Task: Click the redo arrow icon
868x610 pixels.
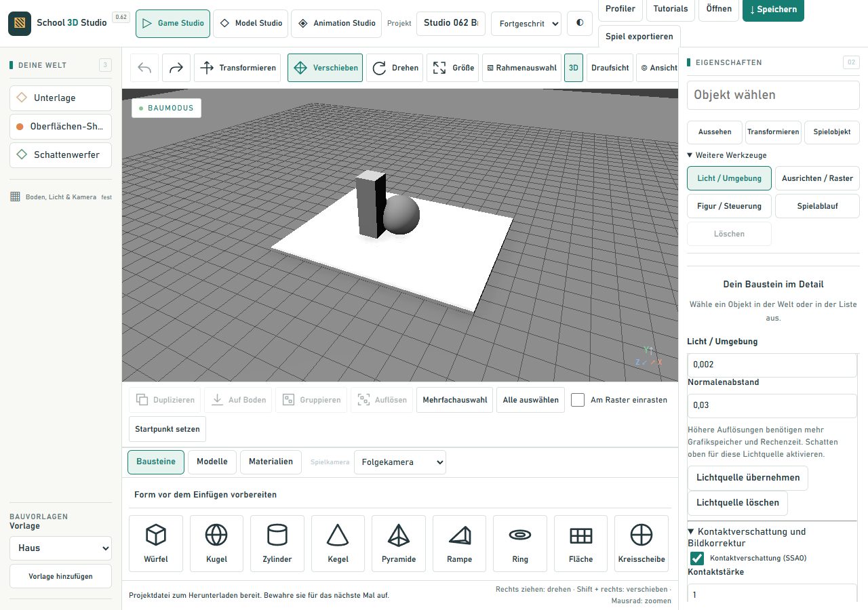Action: point(176,68)
